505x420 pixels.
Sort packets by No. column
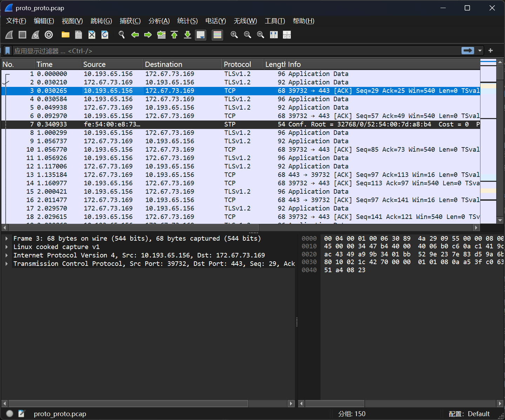(x=18, y=64)
